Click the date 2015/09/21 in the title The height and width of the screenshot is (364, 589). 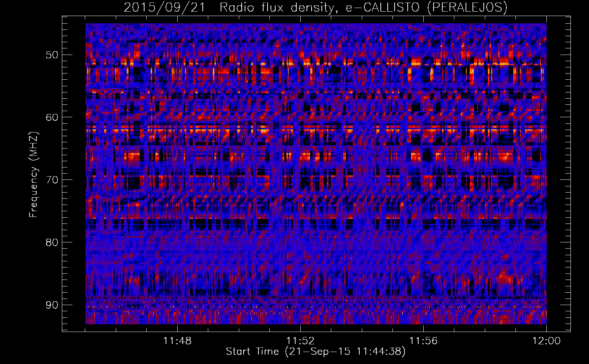[165, 7]
